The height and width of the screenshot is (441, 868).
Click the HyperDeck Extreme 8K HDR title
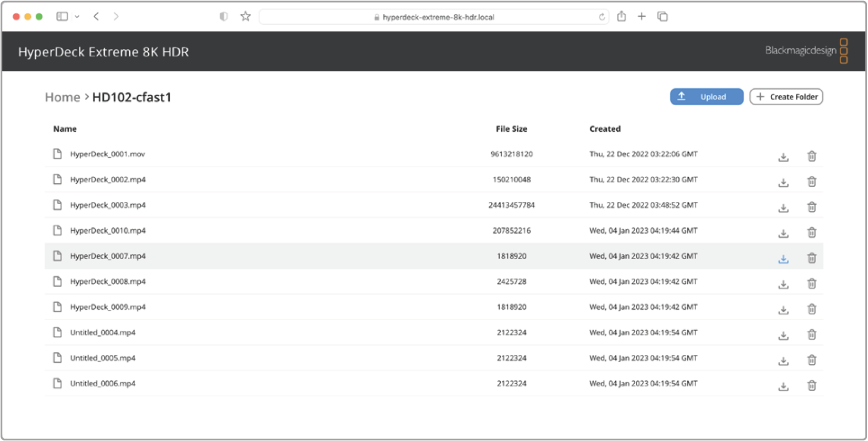pyautogui.click(x=104, y=52)
